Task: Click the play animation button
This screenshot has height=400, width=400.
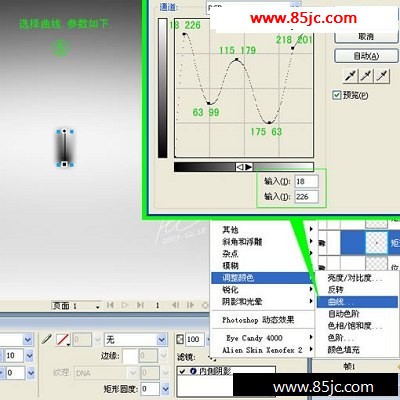Action: [125, 305]
